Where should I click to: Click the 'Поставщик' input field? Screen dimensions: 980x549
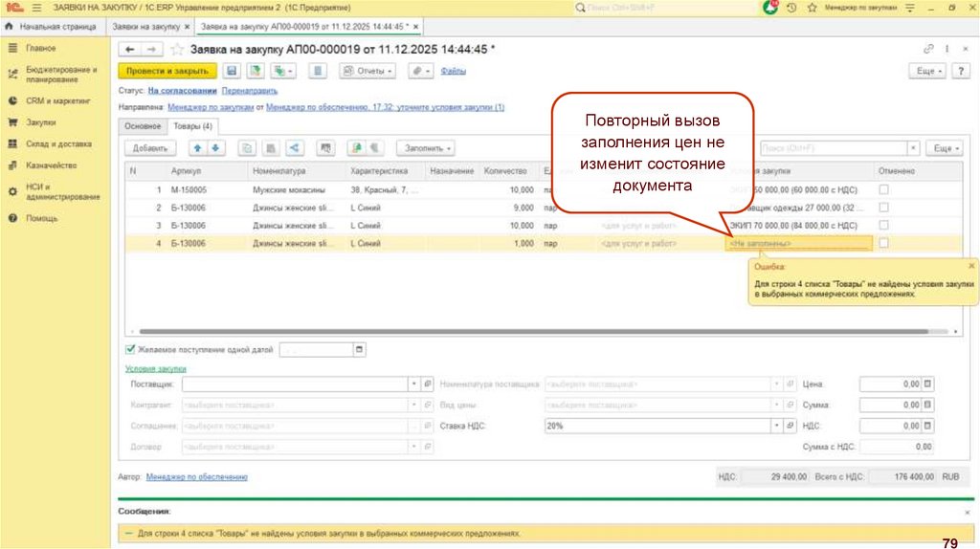[294, 384]
